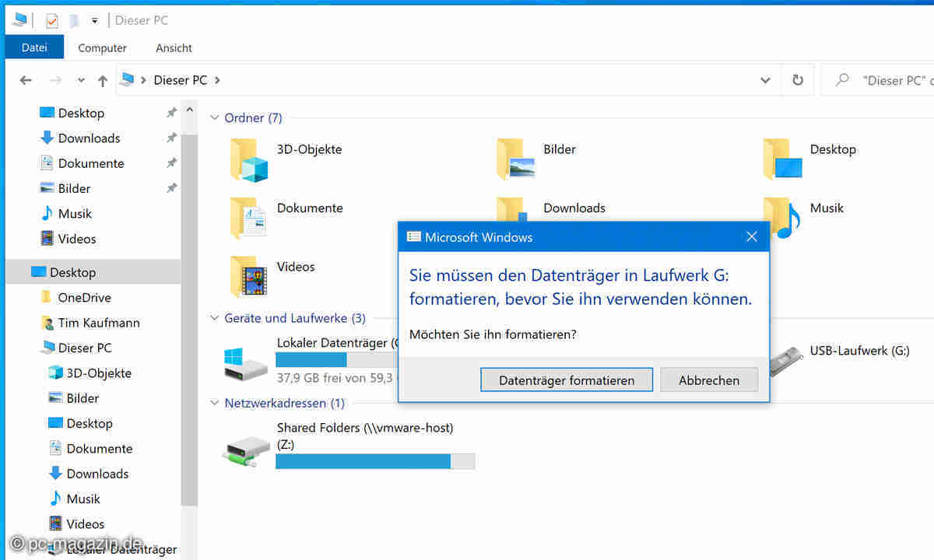Click the Datenträger formatieren button
The image size is (934, 560).
coord(566,380)
